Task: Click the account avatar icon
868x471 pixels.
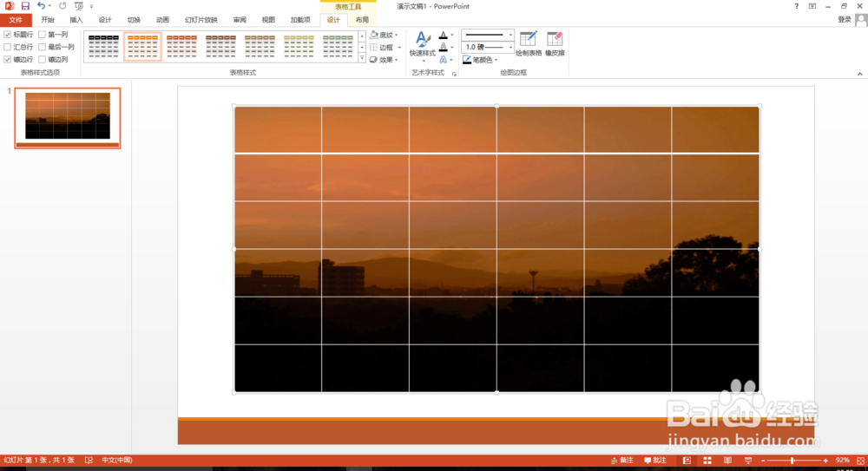Action: tap(861, 20)
